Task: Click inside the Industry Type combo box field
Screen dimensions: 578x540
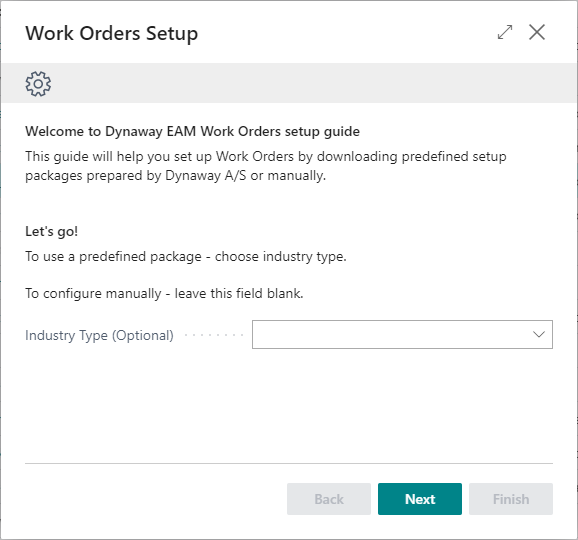Action: pos(402,334)
